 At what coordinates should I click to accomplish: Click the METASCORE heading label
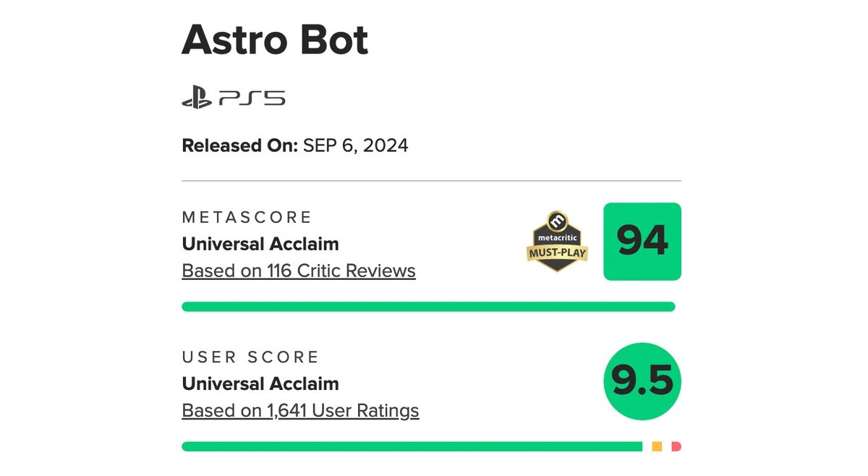pos(247,217)
